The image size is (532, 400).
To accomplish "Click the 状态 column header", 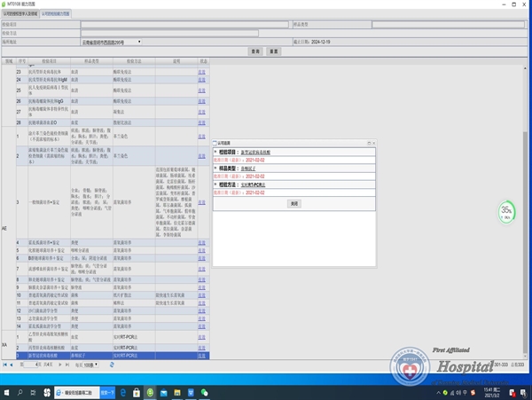I will (x=204, y=61).
